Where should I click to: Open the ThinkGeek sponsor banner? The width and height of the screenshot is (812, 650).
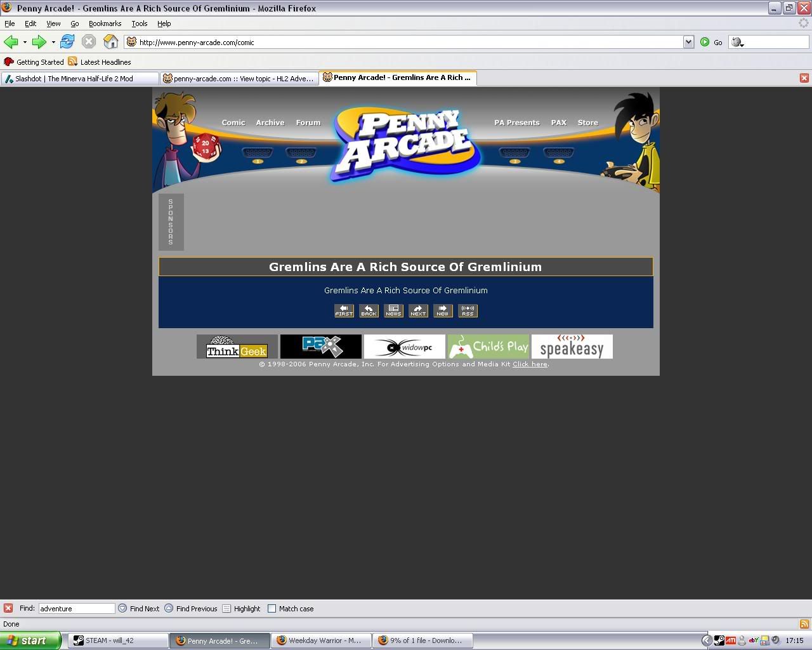237,347
